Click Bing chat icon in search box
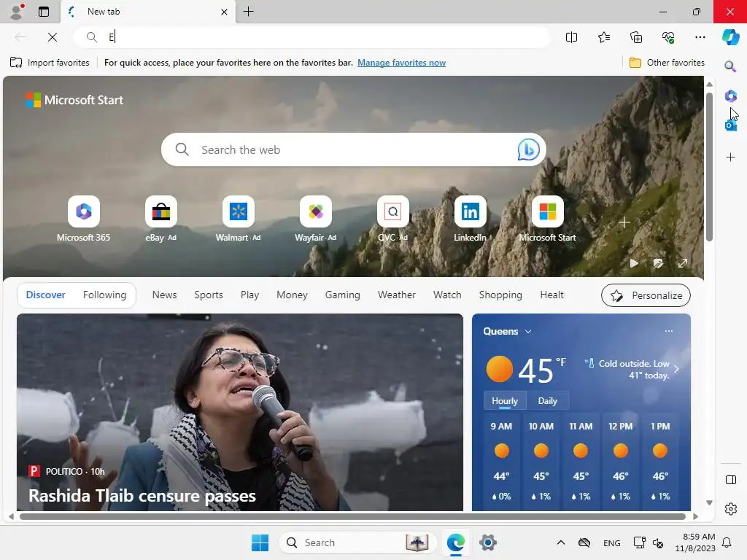Viewport: 747px width, 560px height. [x=528, y=149]
